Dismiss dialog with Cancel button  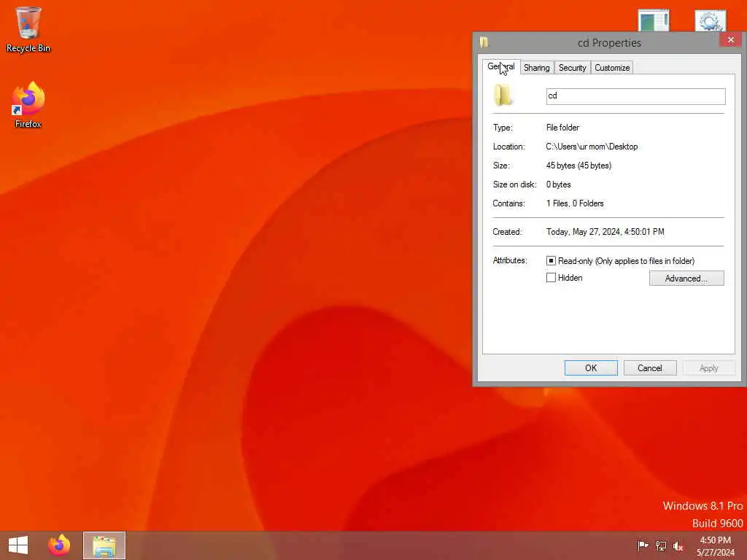[650, 367]
